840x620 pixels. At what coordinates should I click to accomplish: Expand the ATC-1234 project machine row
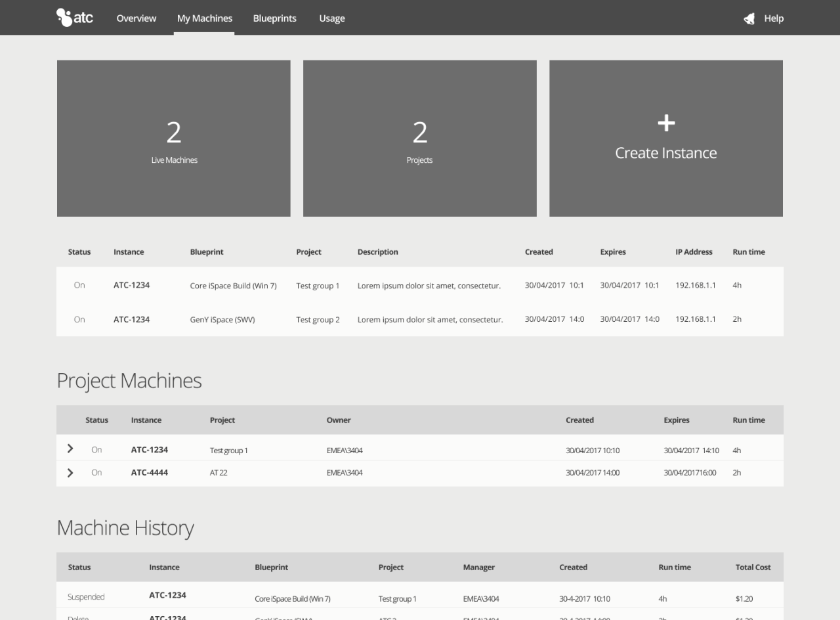click(70, 449)
